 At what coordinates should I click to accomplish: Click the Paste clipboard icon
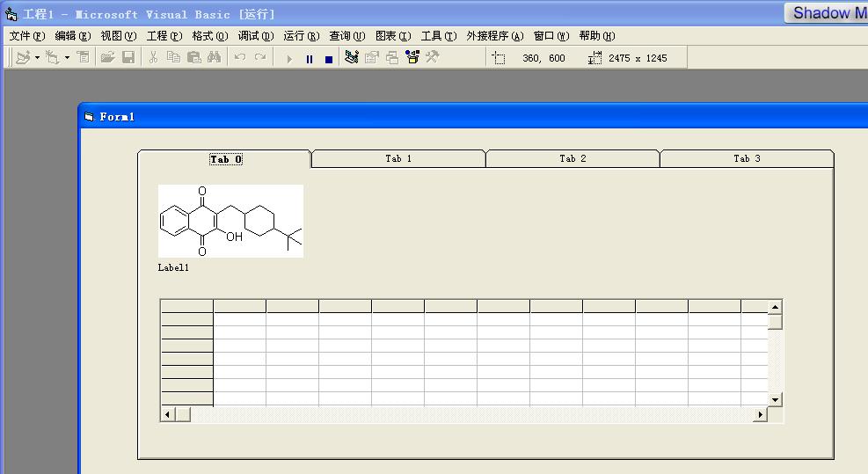click(x=193, y=57)
